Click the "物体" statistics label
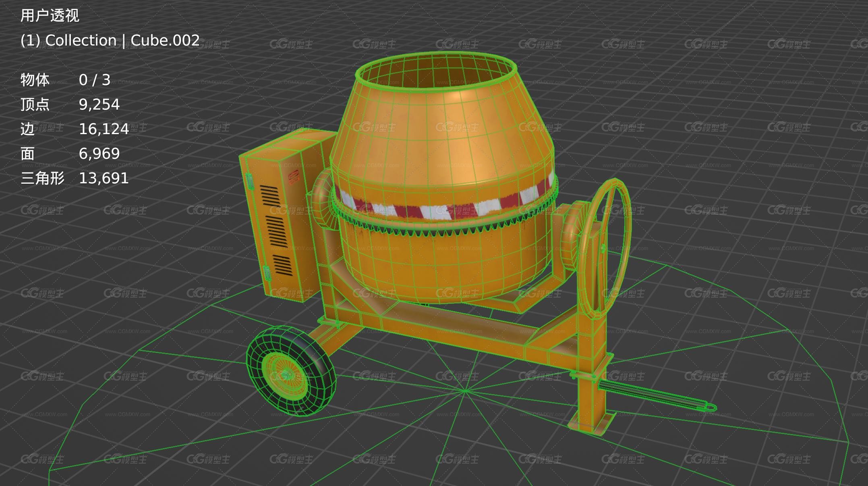 click(x=35, y=80)
